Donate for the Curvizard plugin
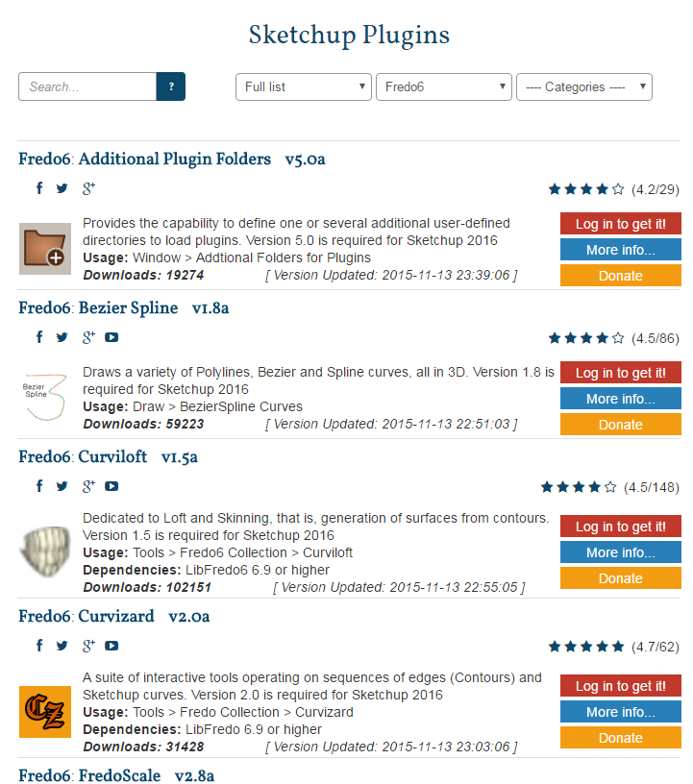 point(621,738)
